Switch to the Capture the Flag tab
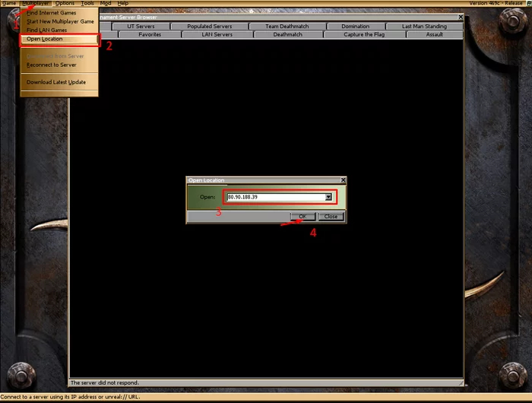 pos(364,34)
